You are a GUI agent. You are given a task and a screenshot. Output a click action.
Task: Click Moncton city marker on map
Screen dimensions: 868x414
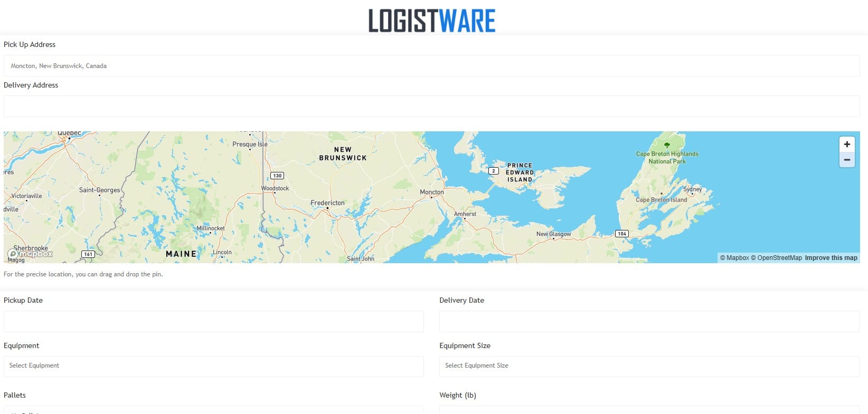[431, 197]
